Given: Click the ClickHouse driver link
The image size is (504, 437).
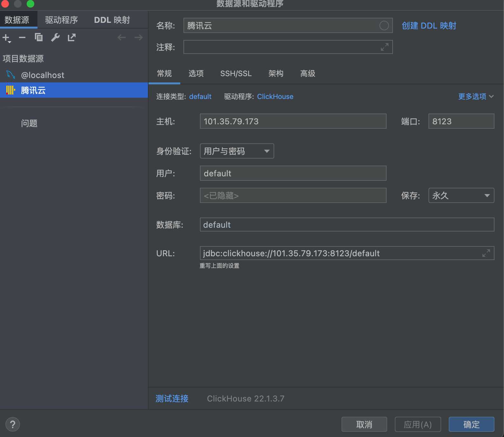Looking at the screenshot, I should click(275, 96).
